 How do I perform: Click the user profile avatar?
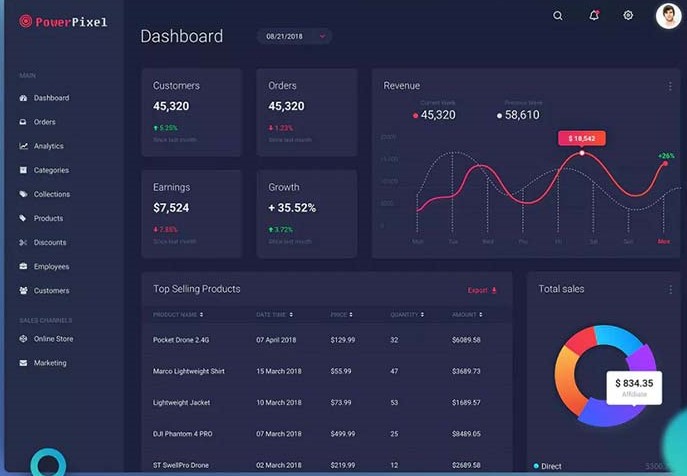(668, 16)
